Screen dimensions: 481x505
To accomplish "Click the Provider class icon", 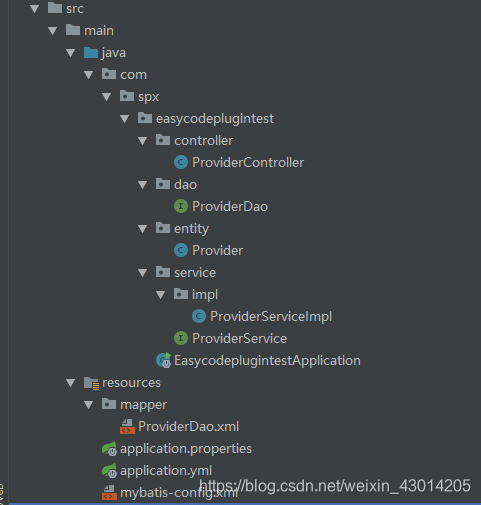I will 181,250.
